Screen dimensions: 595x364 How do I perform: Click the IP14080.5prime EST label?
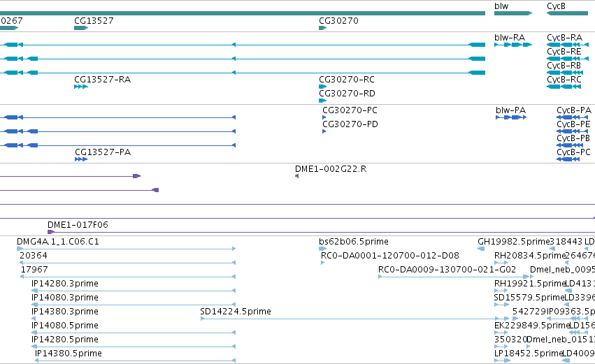[x=65, y=326]
